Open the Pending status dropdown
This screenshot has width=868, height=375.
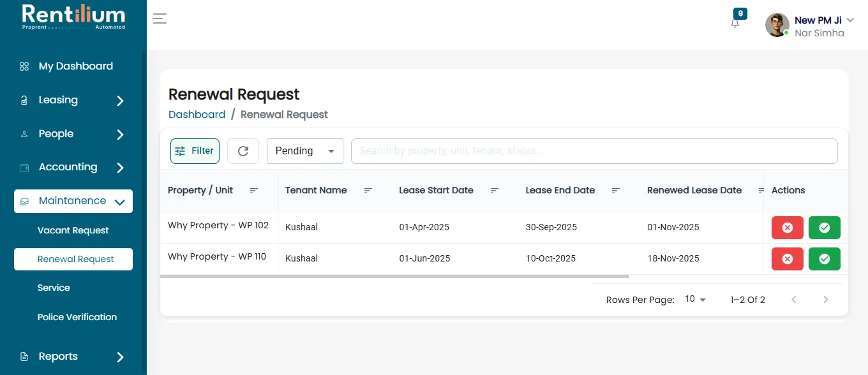[x=305, y=151]
